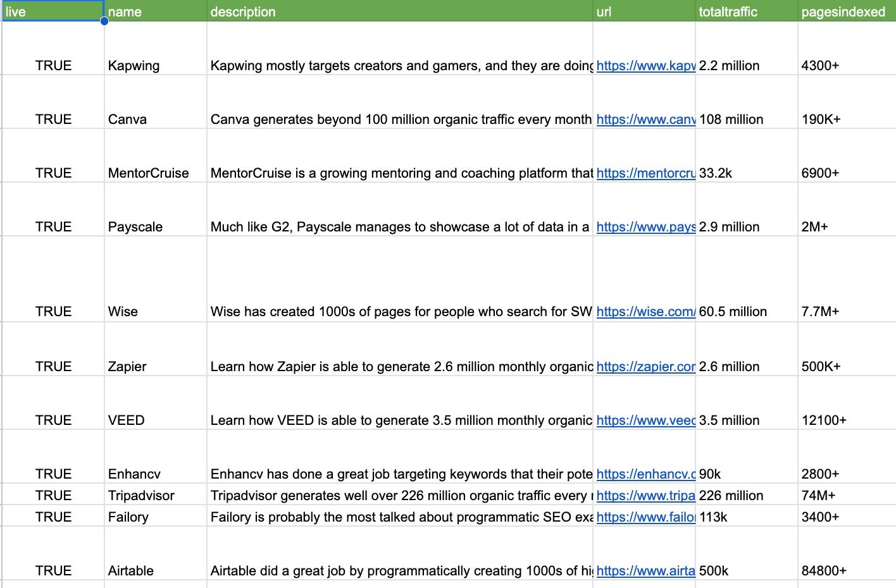The image size is (896, 588).
Task: Click the TRUE value in Kapwing row
Action: [53, 65]
